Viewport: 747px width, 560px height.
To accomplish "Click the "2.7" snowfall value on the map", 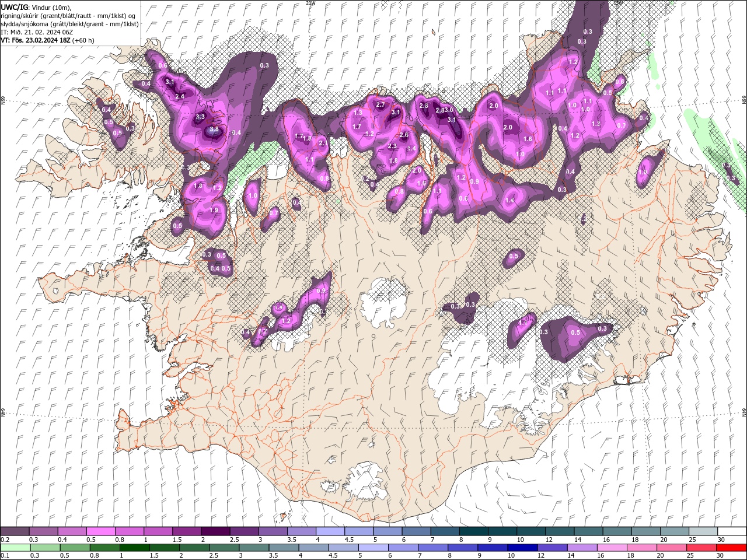I will (381, 105).
